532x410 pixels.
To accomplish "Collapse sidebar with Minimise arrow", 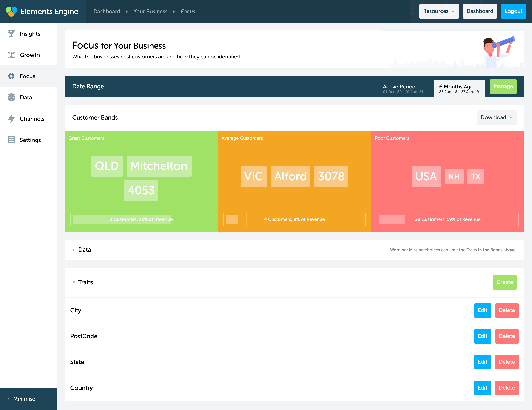I will [x=9, y=399].
